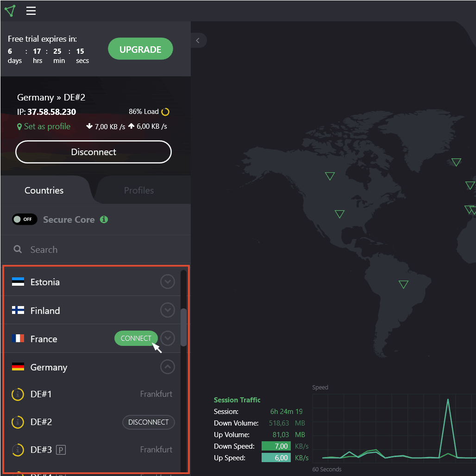Switch to the Profiles tab
Screen dimensions: 476x476
139,190
